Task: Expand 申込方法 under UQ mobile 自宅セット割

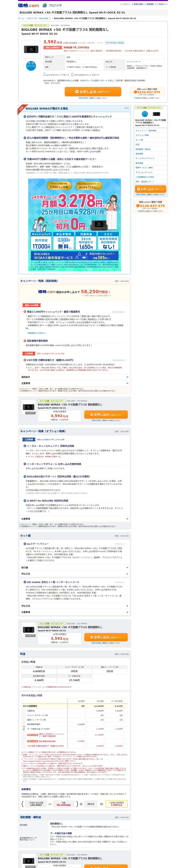Action: tap(75, 606)
